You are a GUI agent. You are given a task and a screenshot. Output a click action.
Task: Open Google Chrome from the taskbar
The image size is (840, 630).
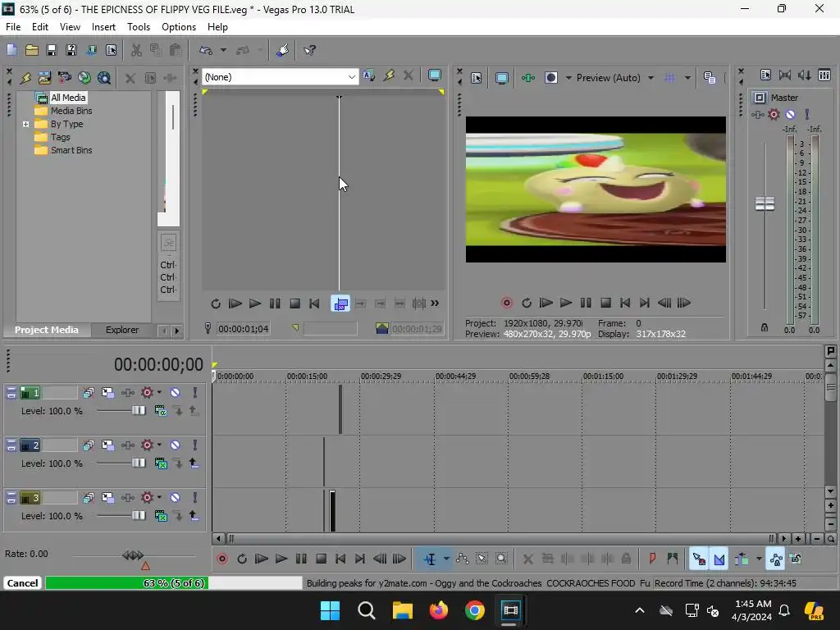pos(475,610)
